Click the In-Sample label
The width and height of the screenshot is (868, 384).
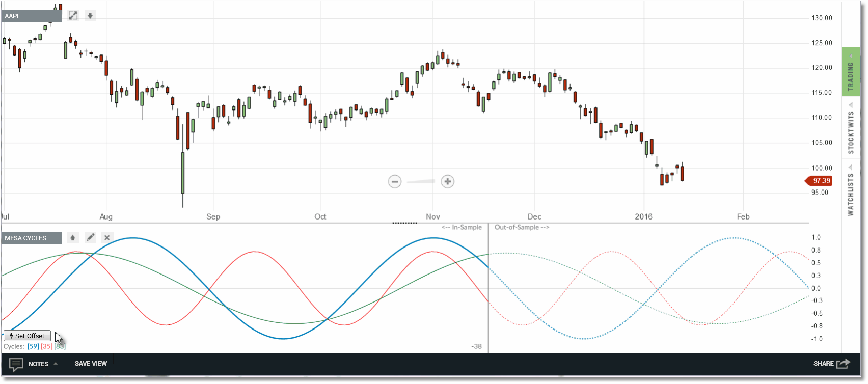tap(462, 227)
